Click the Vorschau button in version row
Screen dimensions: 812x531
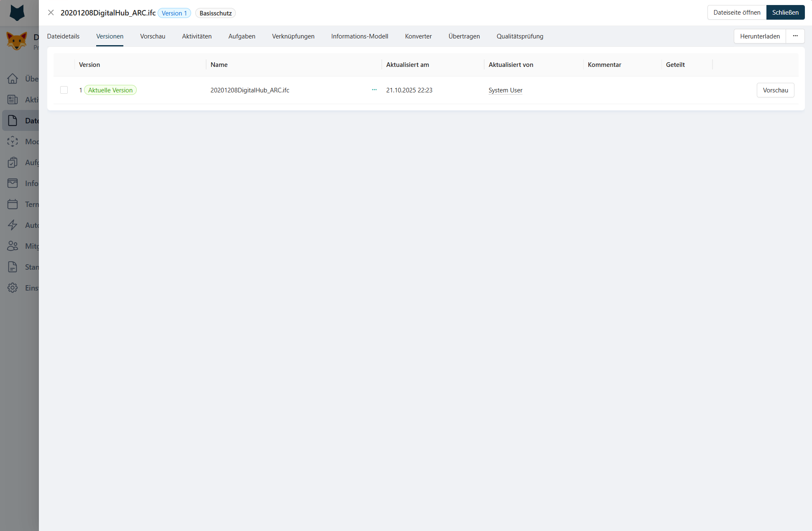pos(775,90)
